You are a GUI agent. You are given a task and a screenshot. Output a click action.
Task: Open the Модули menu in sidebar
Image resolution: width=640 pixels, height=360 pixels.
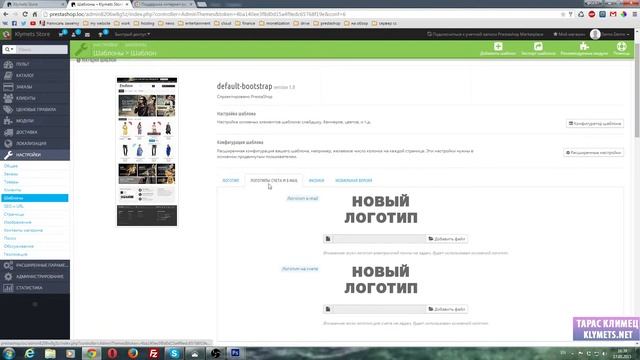point(35,121)
